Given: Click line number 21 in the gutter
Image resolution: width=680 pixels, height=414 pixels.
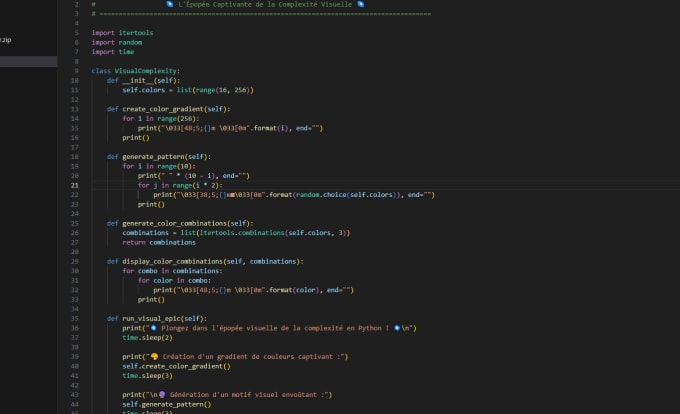Looking at the screenshot, I should click(x=75, y=185).
